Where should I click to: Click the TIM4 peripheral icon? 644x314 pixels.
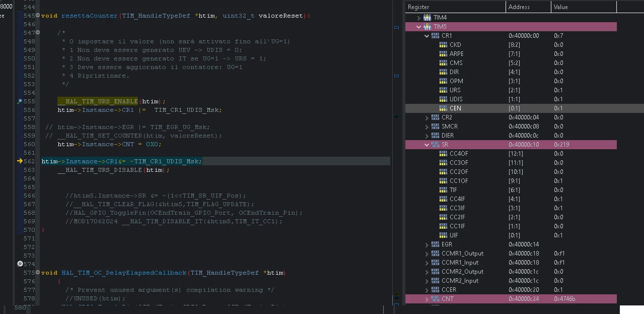pyautogui.click(x=427, y=18)
